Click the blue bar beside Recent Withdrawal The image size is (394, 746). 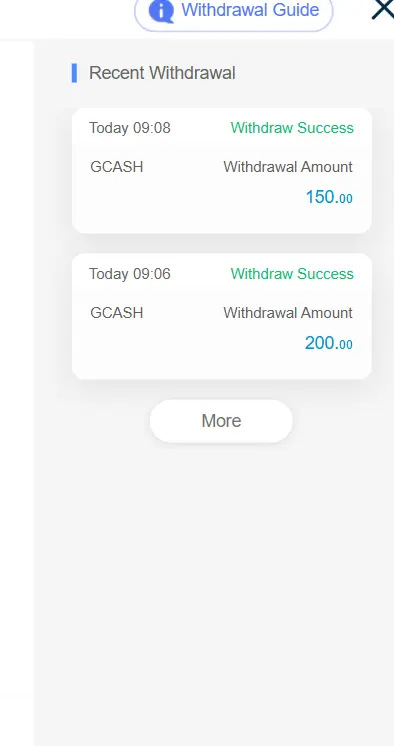(74, 73)
